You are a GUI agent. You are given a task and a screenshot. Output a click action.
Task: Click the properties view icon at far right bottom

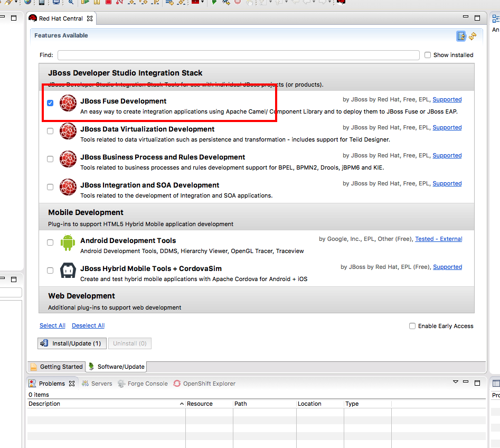coord(496,383)
